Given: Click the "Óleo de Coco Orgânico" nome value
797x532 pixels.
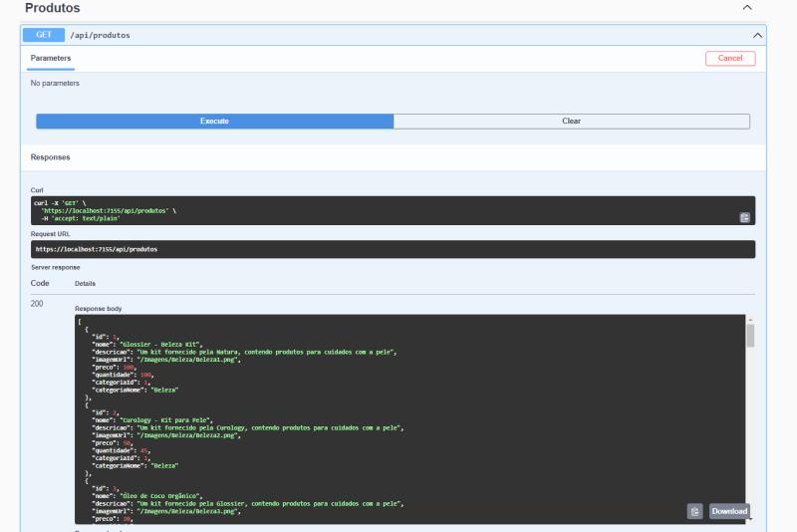Looking at the screenshot, I should [161, 495].
